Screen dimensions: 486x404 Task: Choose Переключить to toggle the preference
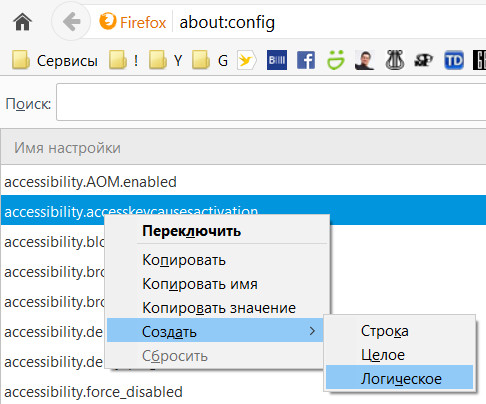[192, 231]
